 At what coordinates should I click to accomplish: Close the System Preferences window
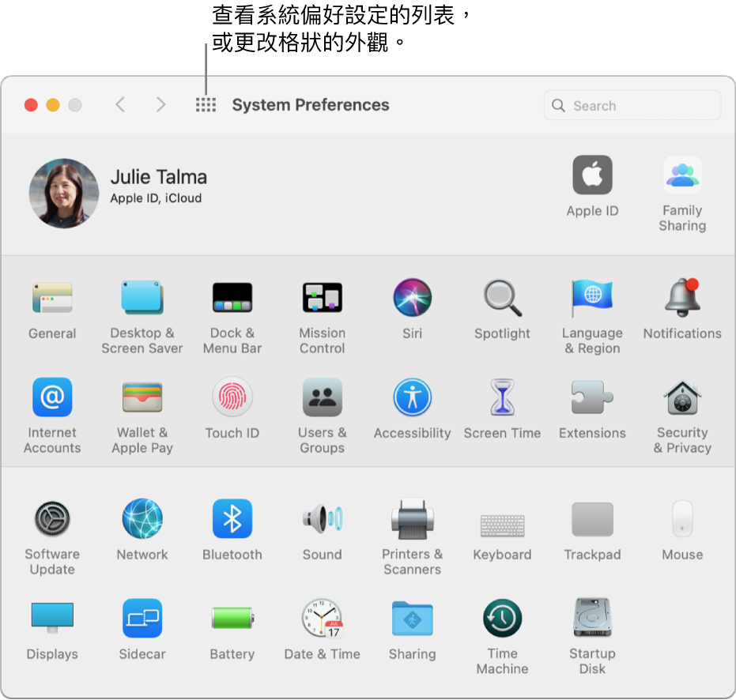31,105
